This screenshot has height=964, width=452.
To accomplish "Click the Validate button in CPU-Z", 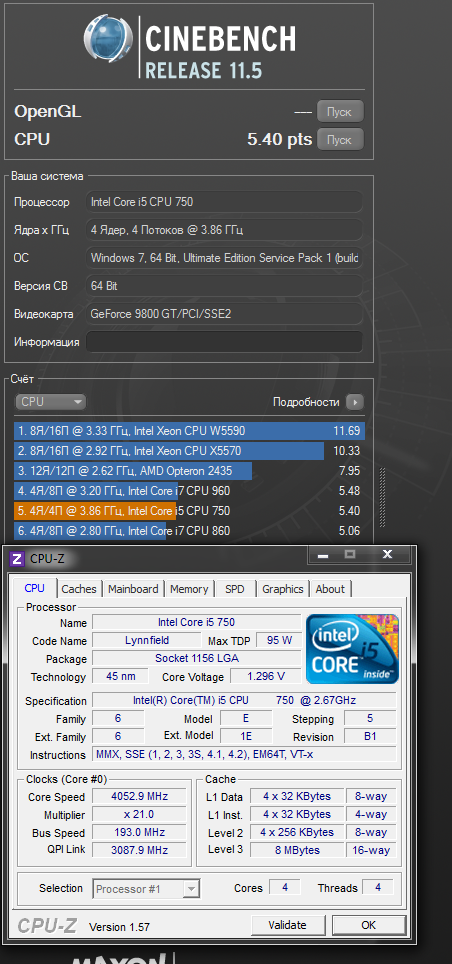I will [x=287, y=925].
